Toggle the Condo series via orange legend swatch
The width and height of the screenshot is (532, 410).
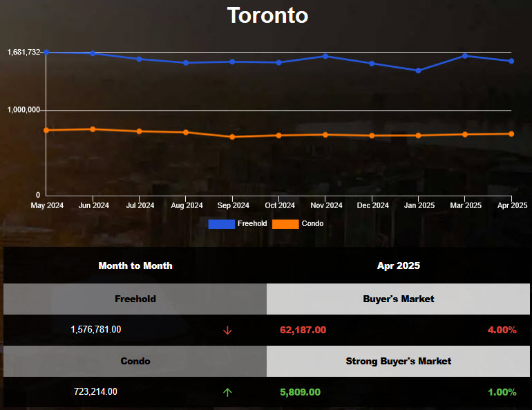(285, 224)
